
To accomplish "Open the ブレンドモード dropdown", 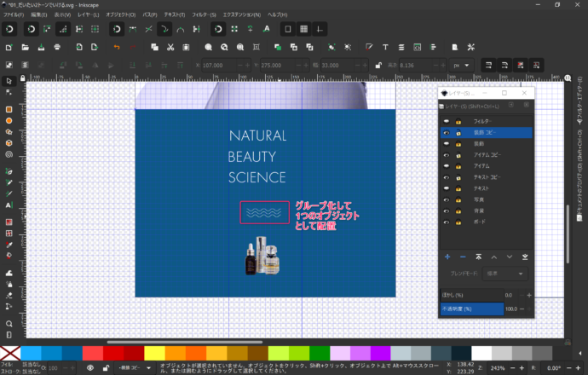I will (x=504, y=274).
